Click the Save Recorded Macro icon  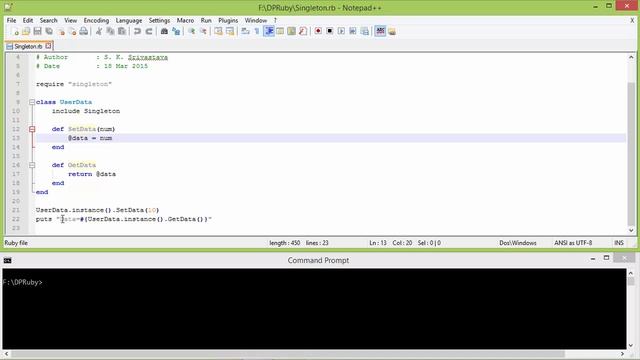click(x=364, y=31)
